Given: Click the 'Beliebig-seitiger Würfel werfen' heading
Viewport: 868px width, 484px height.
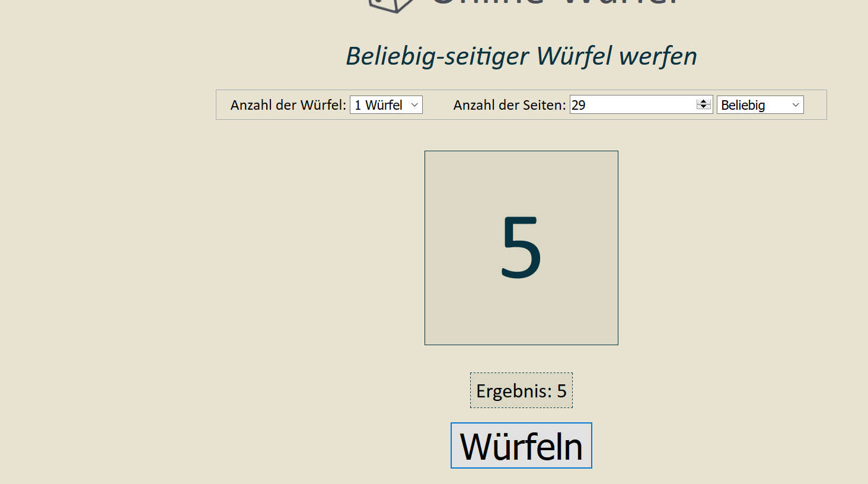Looking at the screenshot, I should [x=521, y=56].
